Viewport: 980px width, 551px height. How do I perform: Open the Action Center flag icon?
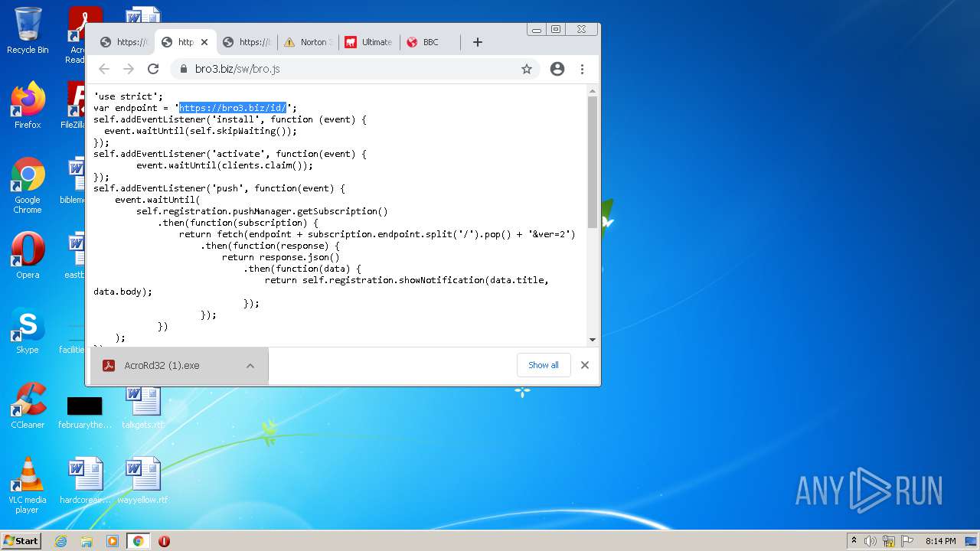907,541
